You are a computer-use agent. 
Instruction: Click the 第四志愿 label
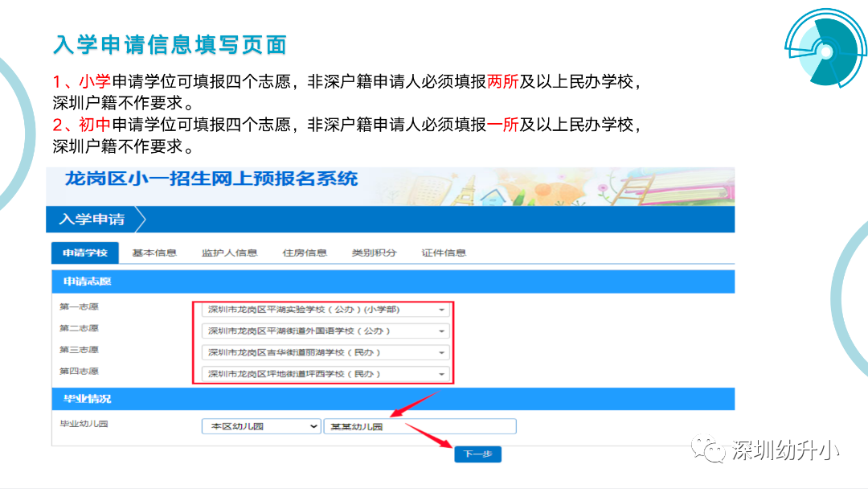tap(79, 372)
